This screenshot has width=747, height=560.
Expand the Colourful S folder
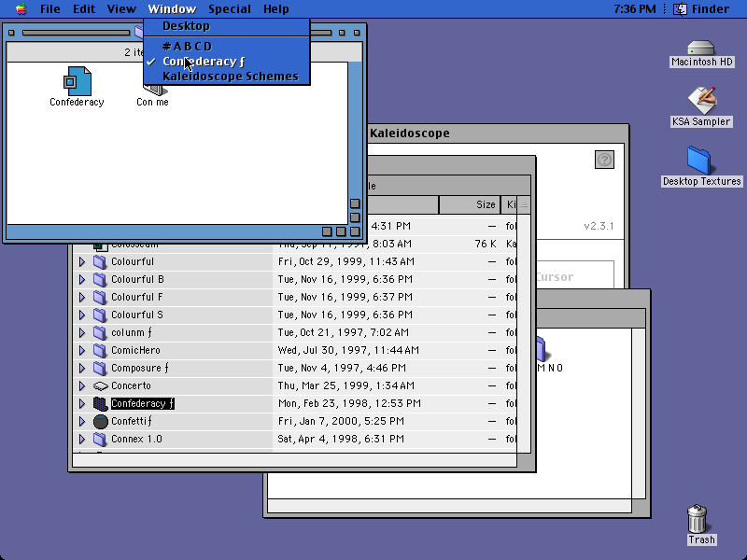tap(82, 315)
